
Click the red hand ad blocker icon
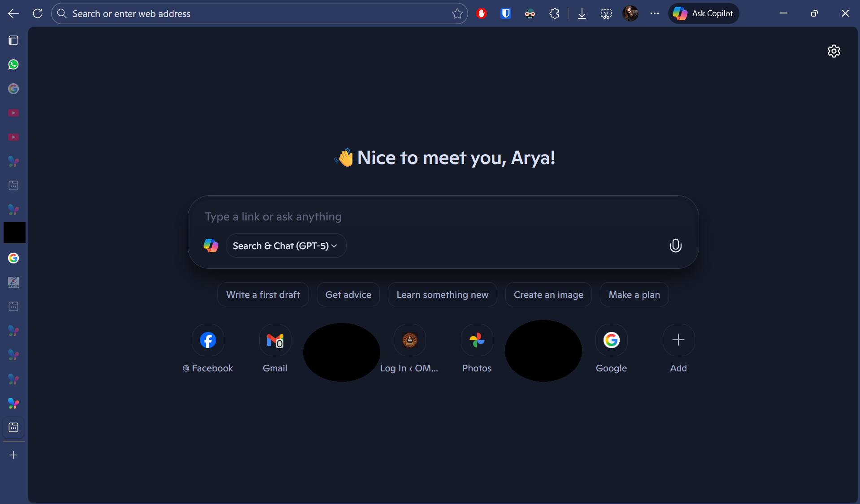482,13
